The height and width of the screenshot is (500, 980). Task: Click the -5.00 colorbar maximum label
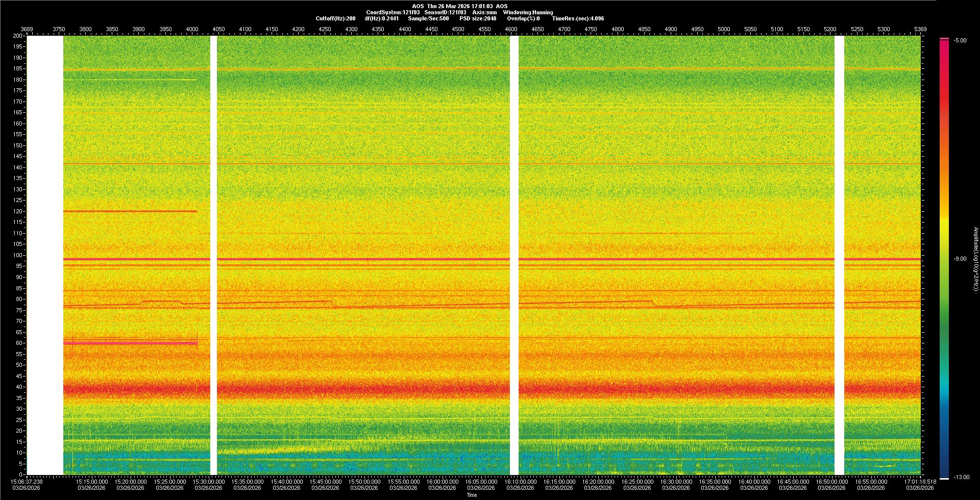[960, 40]
